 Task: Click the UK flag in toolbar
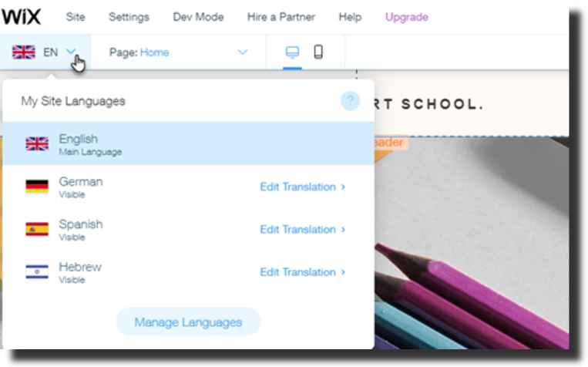coord(24,52)
